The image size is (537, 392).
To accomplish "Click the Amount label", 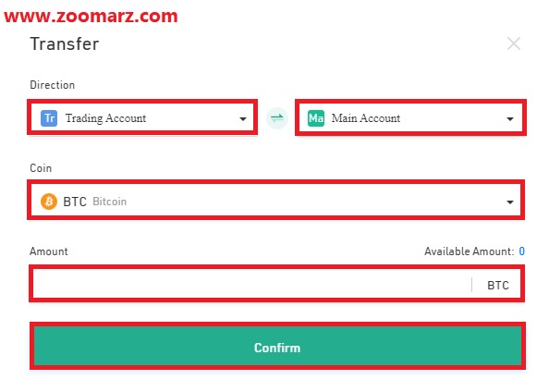I will tap(49, 251).
